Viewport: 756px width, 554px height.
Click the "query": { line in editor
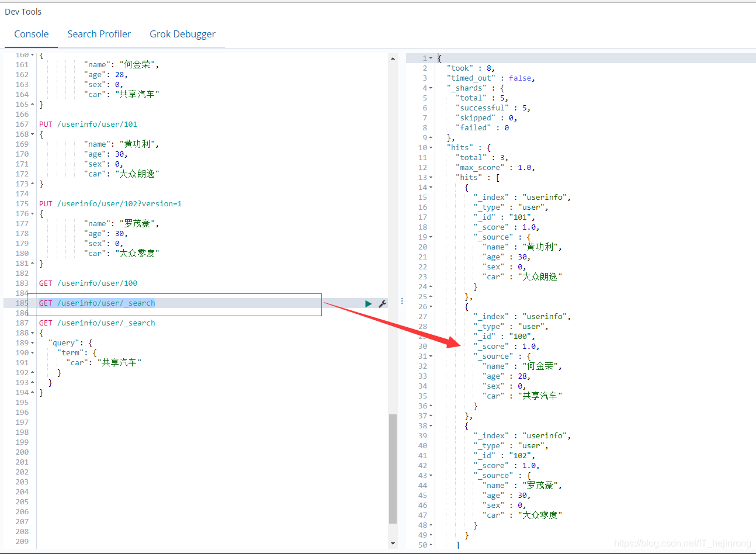[70, 343]
